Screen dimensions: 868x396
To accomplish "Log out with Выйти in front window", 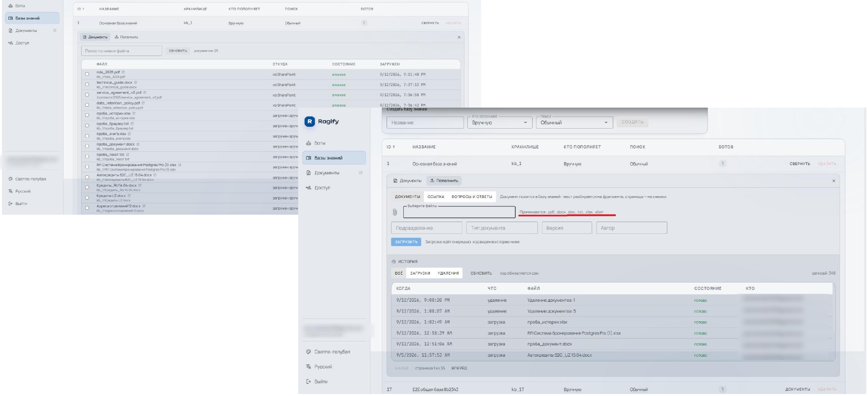I will pos(321,381).
